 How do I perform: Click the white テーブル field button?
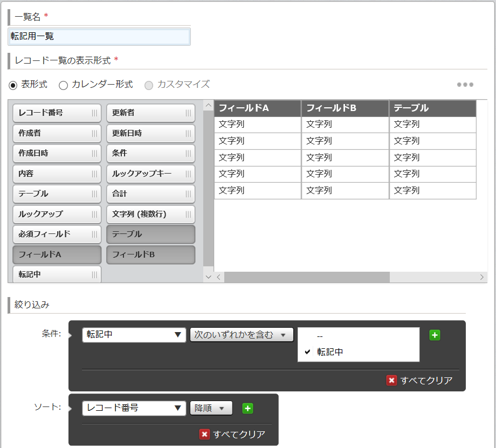click(57, 194)
